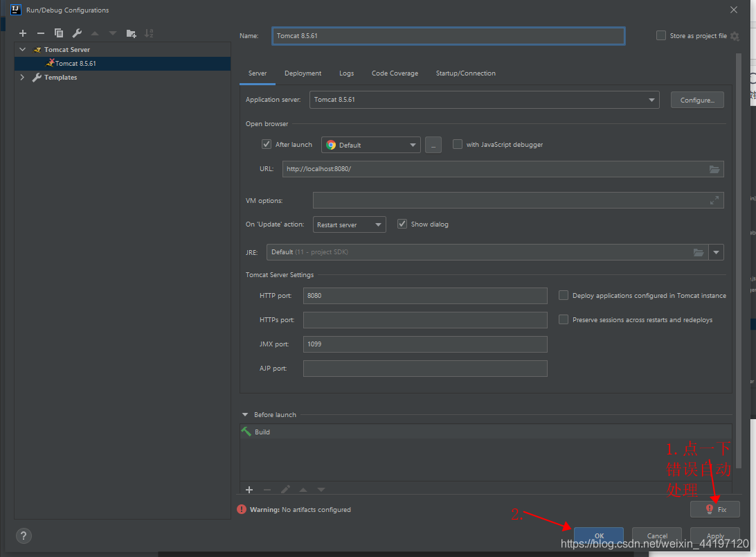Remove configuration with minus icon

tap(41, 33)
